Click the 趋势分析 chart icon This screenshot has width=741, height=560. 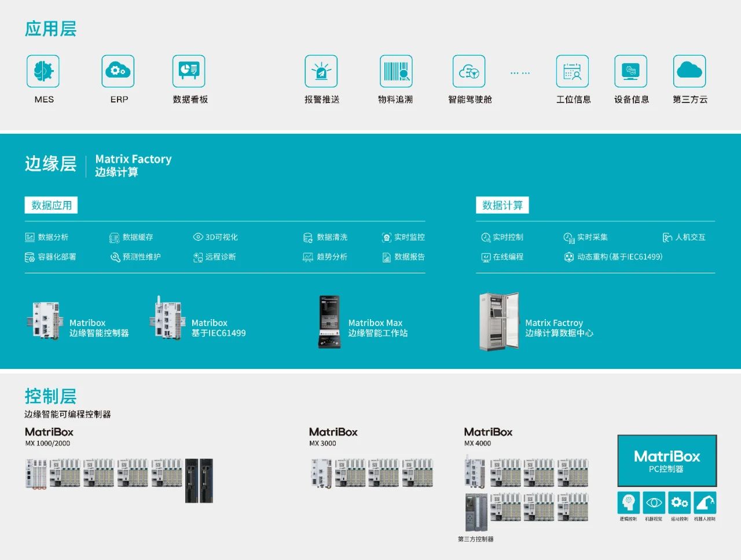(x=308, y=257)
